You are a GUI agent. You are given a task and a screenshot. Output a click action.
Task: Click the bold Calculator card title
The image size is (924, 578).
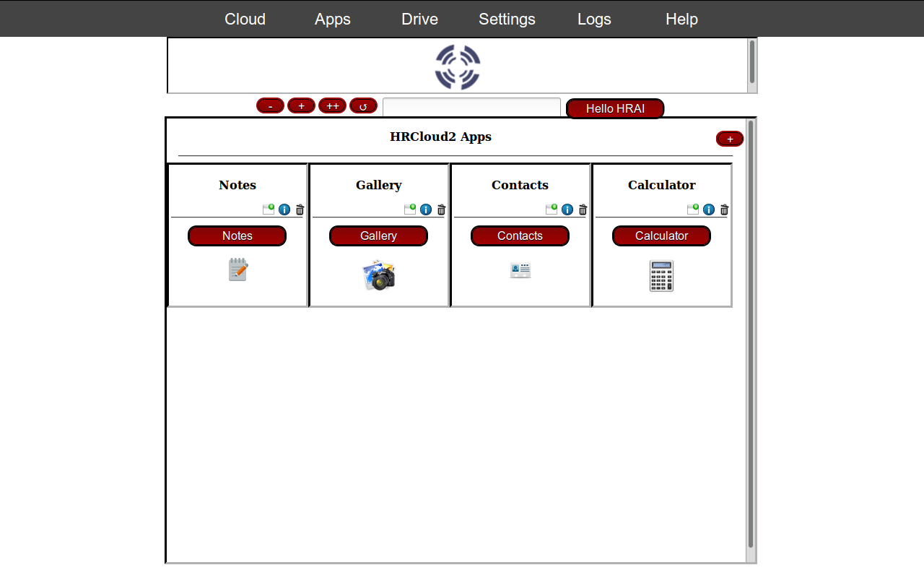(x=662, y=185)
